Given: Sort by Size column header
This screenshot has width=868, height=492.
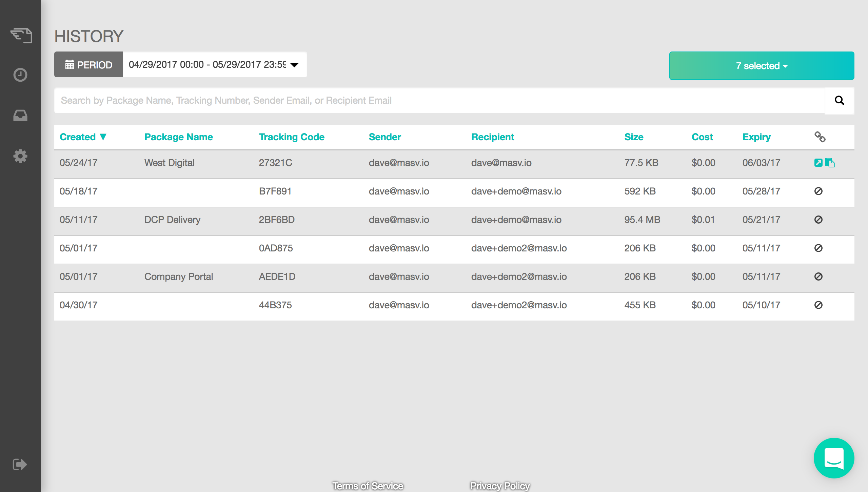Looking at the screenshot, I should [x=634, y=137].
